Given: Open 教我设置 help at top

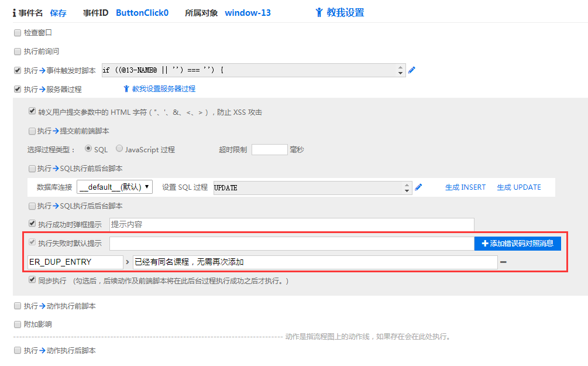Looking at the screenshot, I should tap(339, 12).
